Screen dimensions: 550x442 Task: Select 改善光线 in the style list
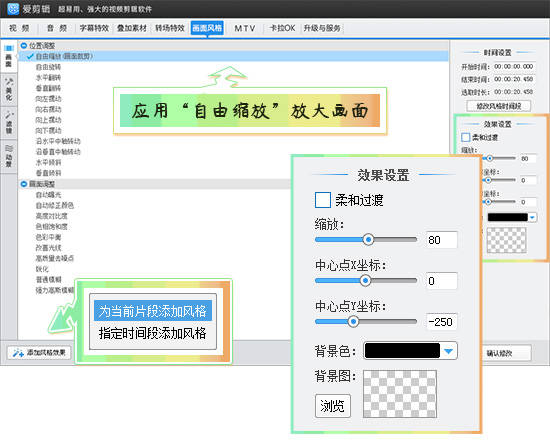pos(48,248)
